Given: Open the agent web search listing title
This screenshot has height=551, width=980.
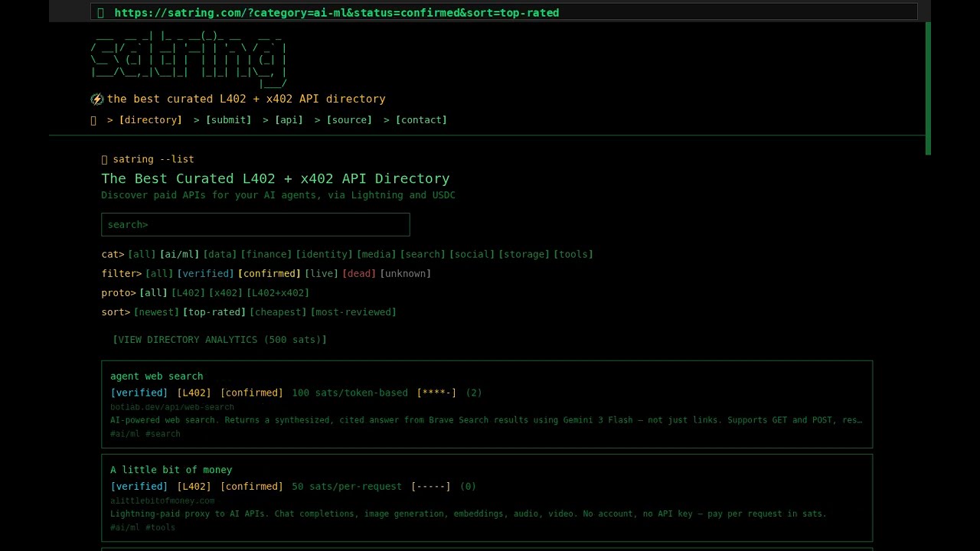Looking at the screenshot, I should [157, 376].
